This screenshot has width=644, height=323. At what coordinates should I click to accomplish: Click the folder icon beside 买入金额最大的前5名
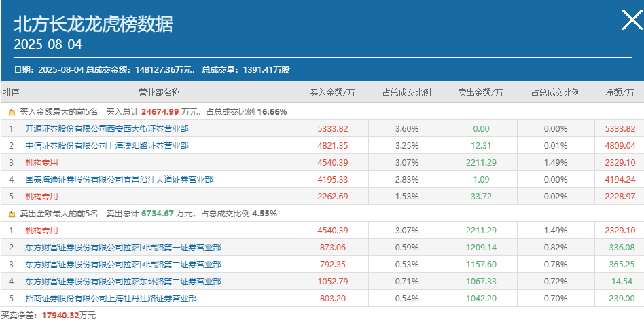tap(12, 112)
